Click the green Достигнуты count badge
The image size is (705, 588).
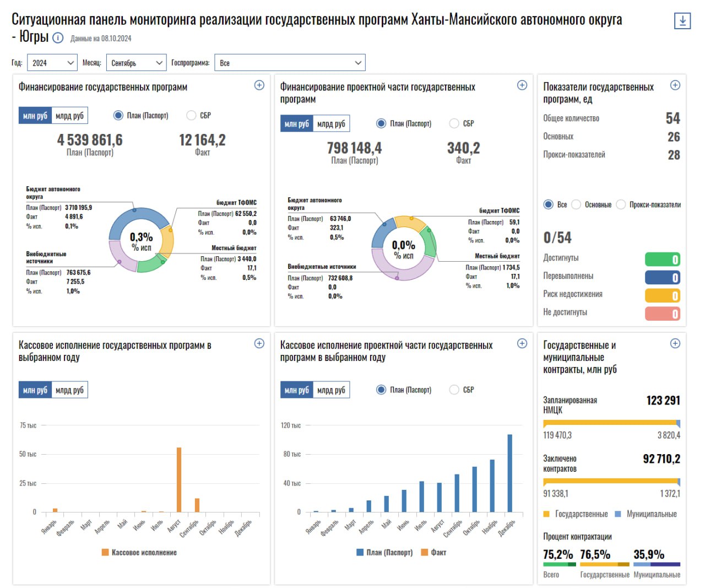tap(663, 260)
